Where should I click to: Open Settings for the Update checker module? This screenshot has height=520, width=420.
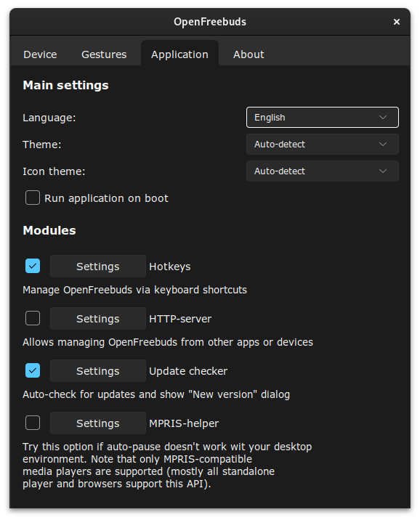98,371
